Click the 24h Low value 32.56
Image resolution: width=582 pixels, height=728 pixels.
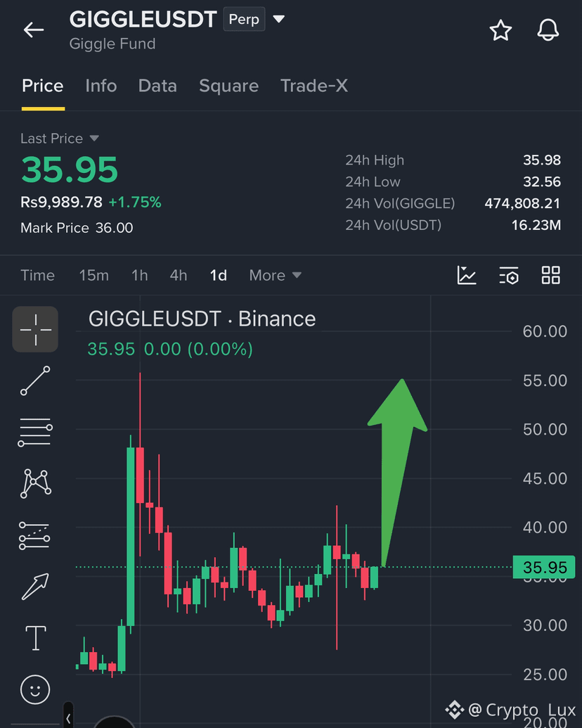click(542, 181)
